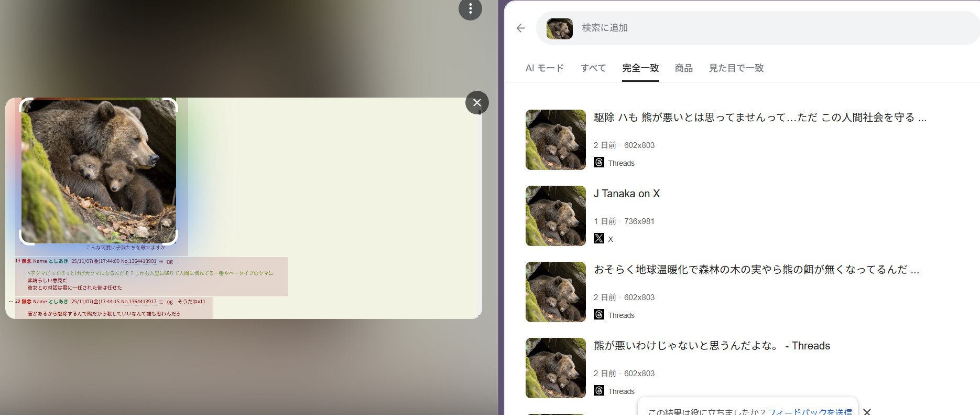980x415 pixels.
Task: Select the 完全一致 tab
Action: click(x=640, y=68)
